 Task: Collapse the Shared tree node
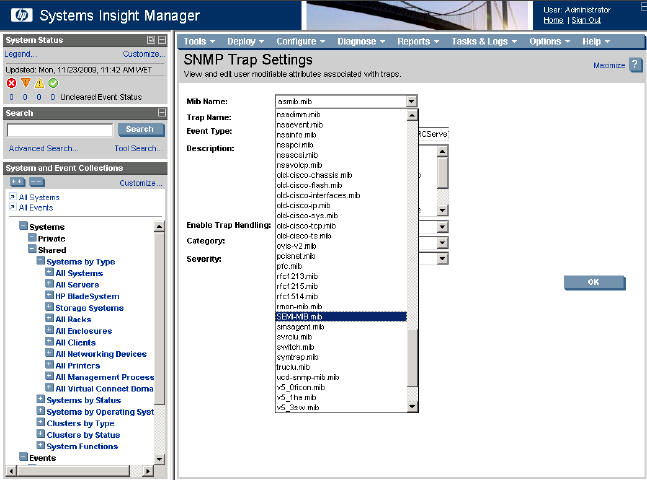(x=32, y=249)
